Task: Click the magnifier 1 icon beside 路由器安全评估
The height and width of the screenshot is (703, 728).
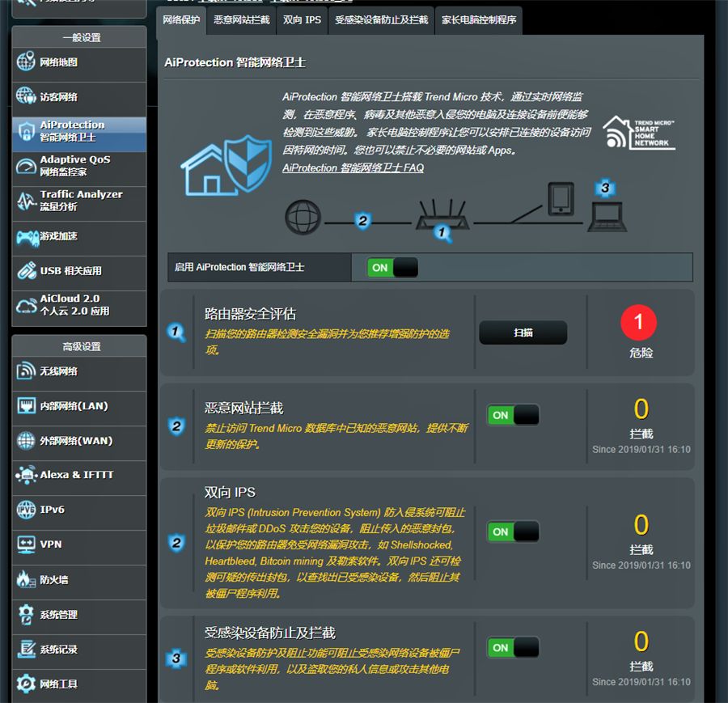Action: 176,332
